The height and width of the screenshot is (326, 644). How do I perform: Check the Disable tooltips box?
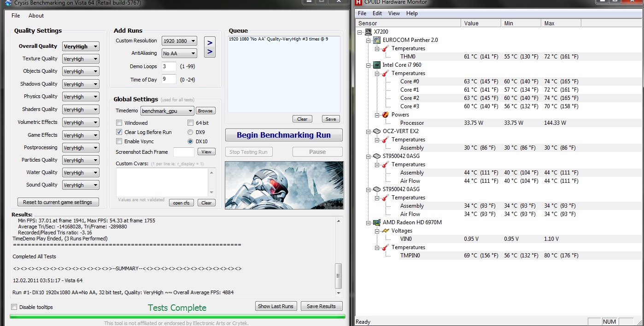(14, 307)
